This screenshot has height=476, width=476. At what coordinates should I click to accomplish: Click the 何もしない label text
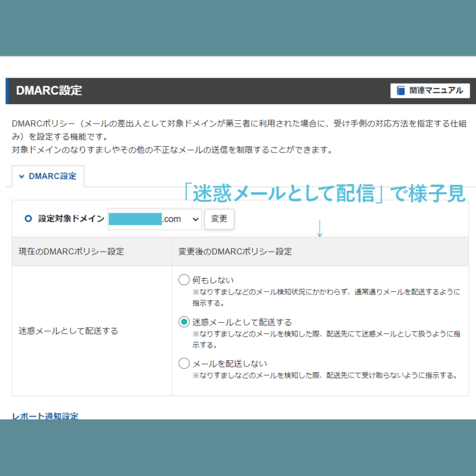point(213,280)
